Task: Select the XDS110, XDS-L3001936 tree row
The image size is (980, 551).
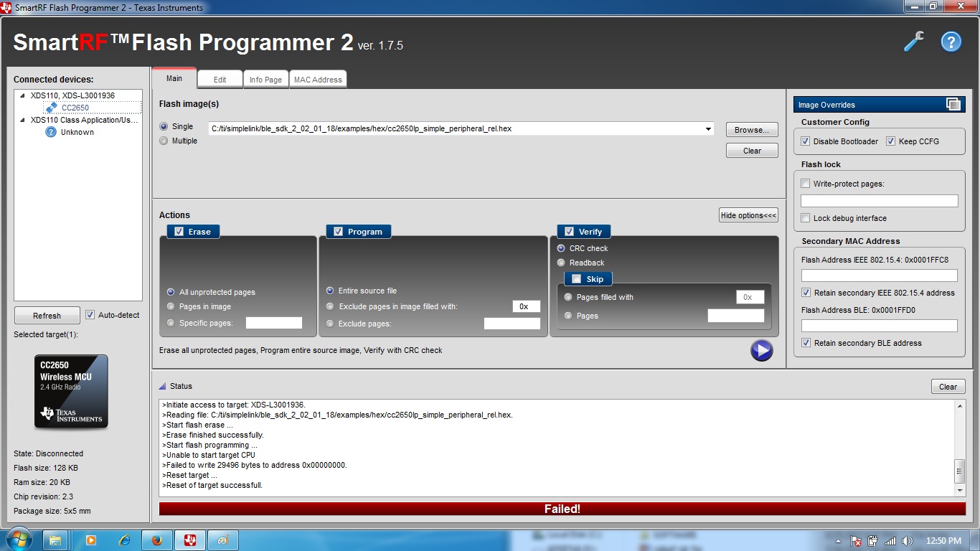Action: click(72, 95)
